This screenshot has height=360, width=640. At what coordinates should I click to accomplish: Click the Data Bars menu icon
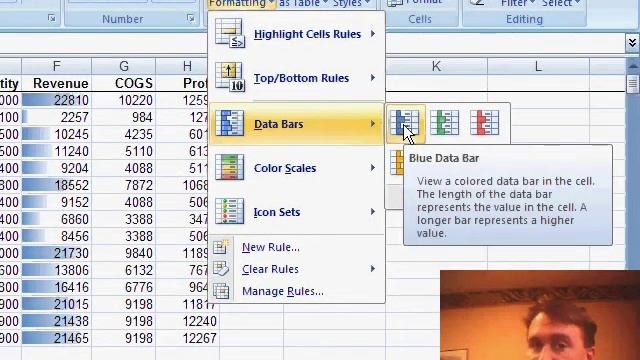coord(229,123)
